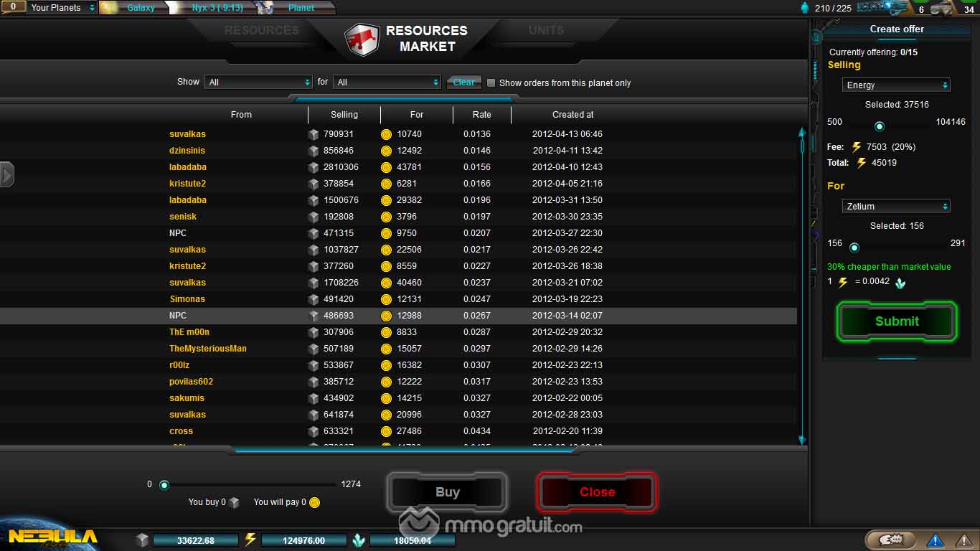Click metal cube icon in suvalkas 790931 row
Viewport: 980px width, 551px height.
(314, 134)
